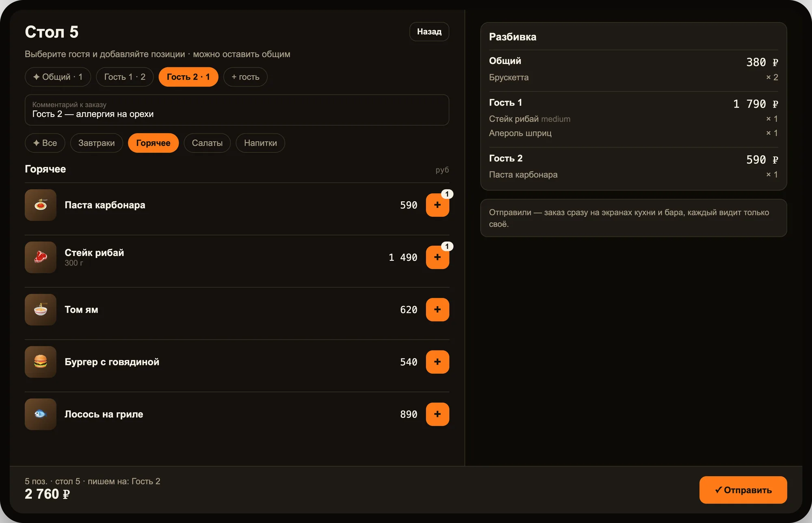Click the Разбивка panel title
This screenshot has height=523, width=812.
513,37
